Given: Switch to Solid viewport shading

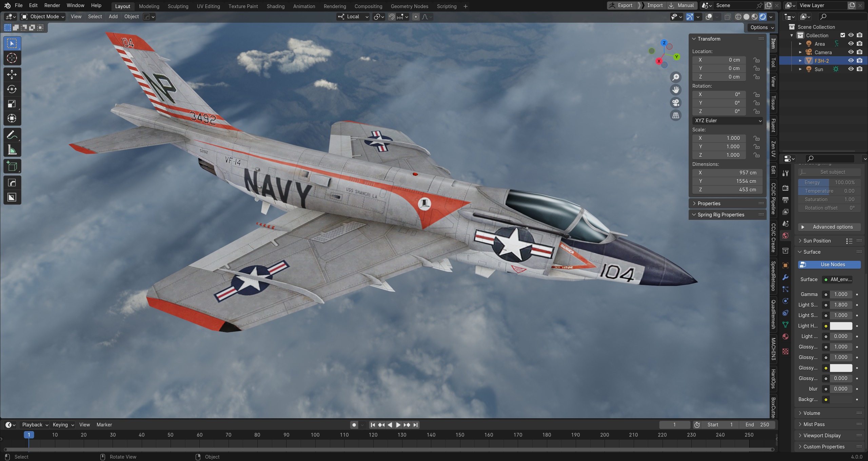Looking at the screenshot, I should pyautogui.click(x=746, y=17).
